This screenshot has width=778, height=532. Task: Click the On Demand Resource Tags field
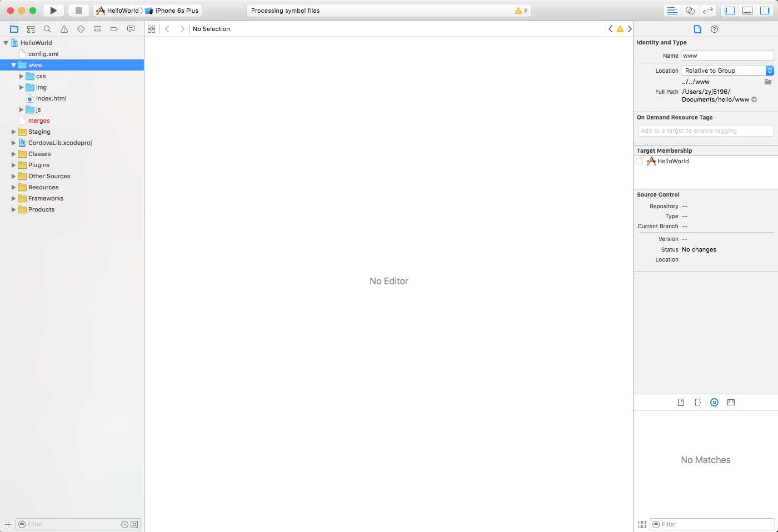click(706, 131)
